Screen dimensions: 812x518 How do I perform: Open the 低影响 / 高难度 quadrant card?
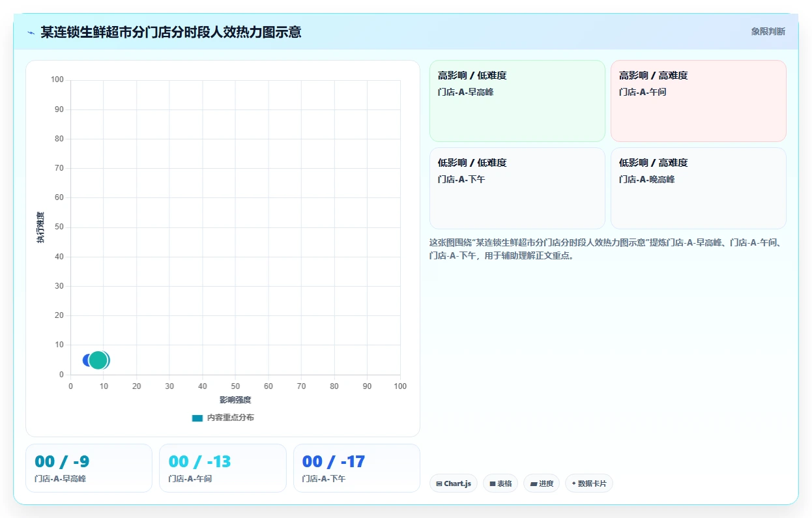point(699,188)
